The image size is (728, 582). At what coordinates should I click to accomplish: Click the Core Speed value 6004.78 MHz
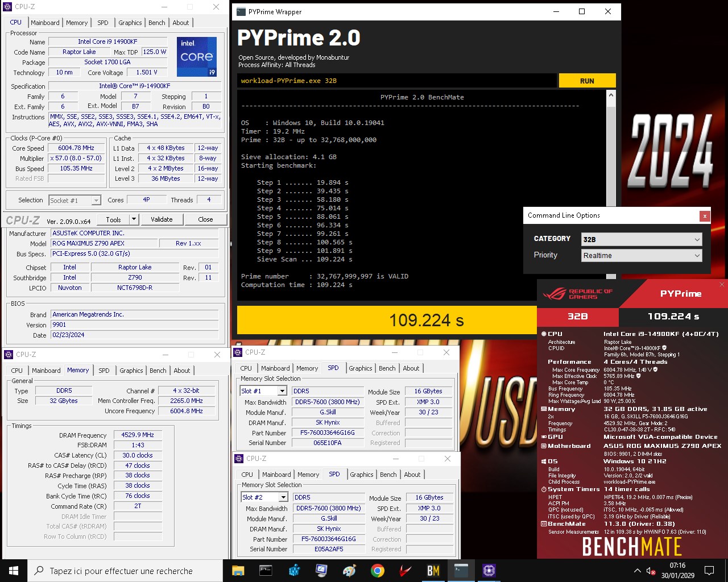(x=76, y=148)
